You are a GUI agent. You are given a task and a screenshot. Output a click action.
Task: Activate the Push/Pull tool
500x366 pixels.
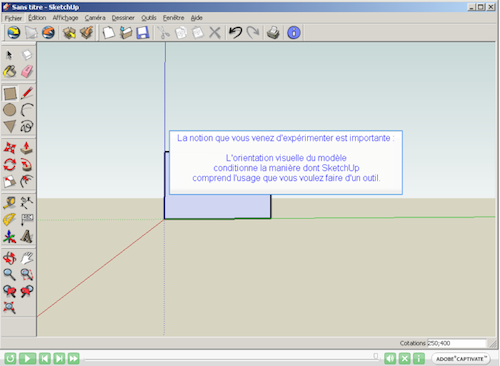[27, 148]
